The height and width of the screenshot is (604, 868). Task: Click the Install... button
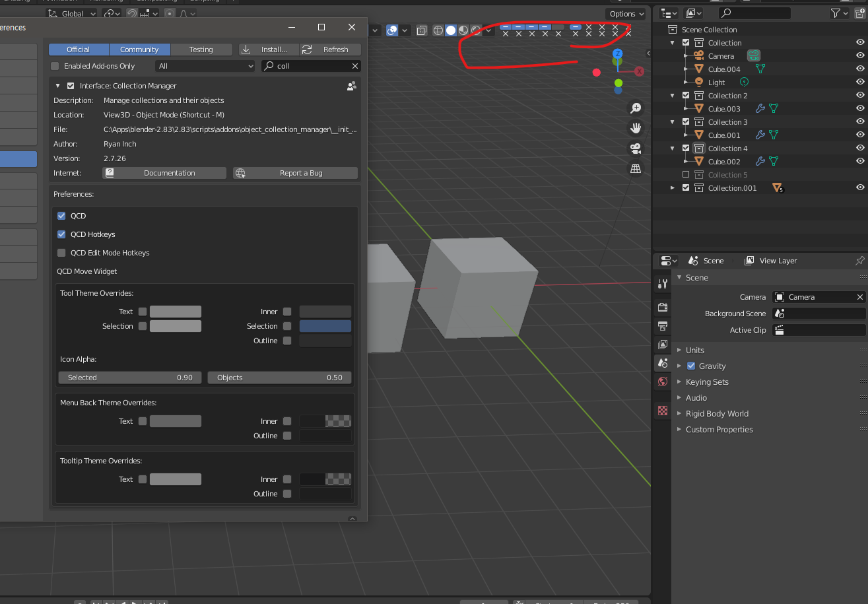(x=269, y=50)
